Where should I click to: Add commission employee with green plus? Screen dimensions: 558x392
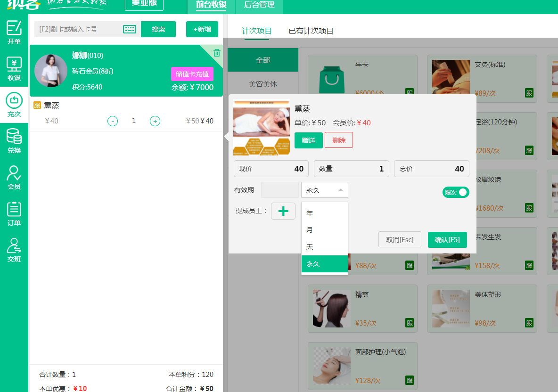283,211
